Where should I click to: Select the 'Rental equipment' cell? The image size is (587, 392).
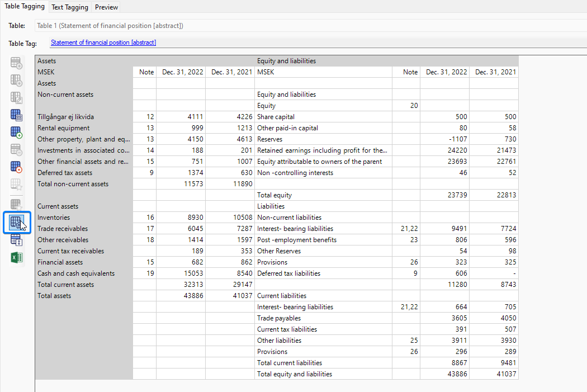coord(84,128)
